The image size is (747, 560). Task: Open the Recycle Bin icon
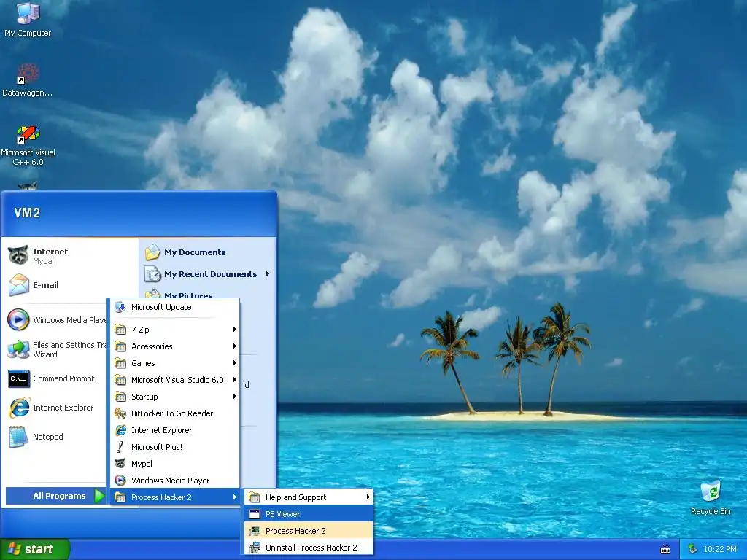click(x=711, y=492)
